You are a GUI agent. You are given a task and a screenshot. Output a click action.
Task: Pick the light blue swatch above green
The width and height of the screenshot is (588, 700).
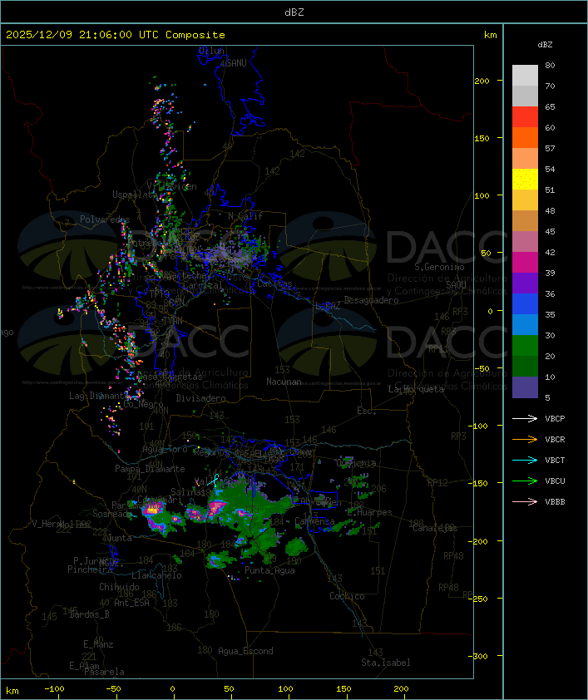coord(525,324)
